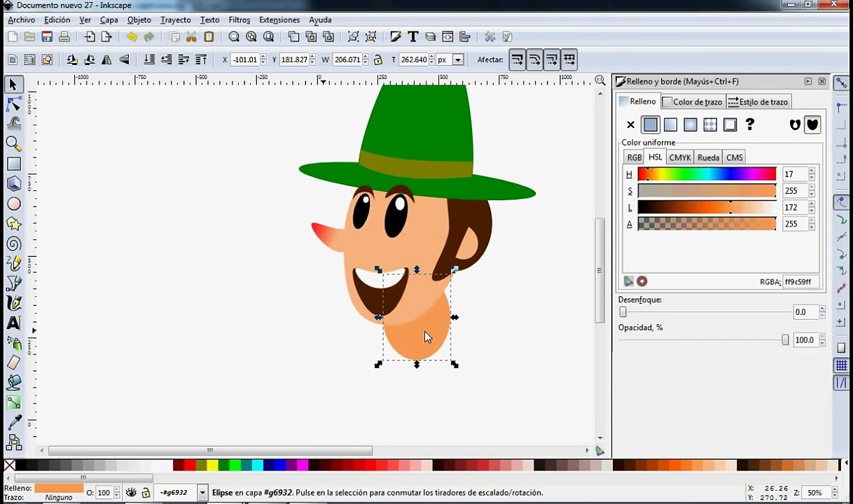Select the Rectangle tool
The width and height of the screenshot is (853, 504).
13,164
